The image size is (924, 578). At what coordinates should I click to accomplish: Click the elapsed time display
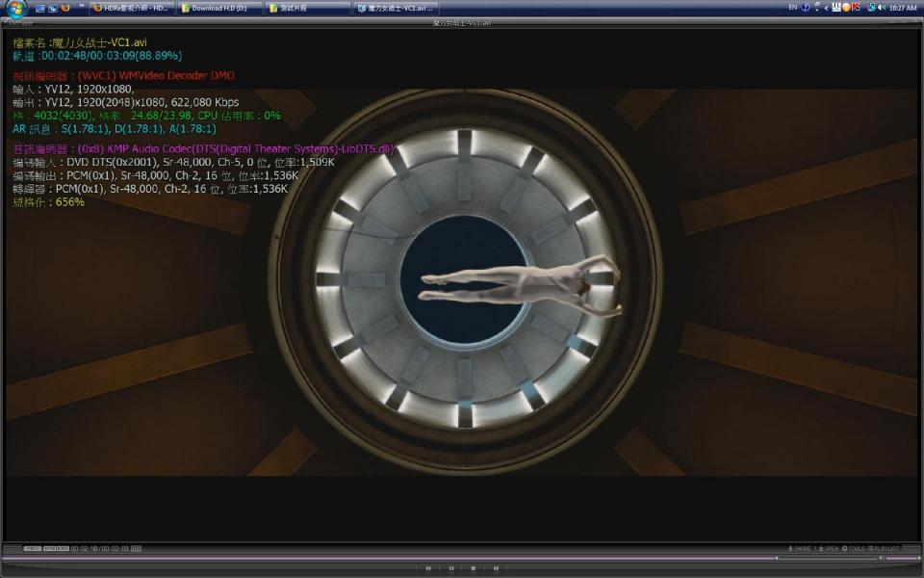tap(101, 548)
